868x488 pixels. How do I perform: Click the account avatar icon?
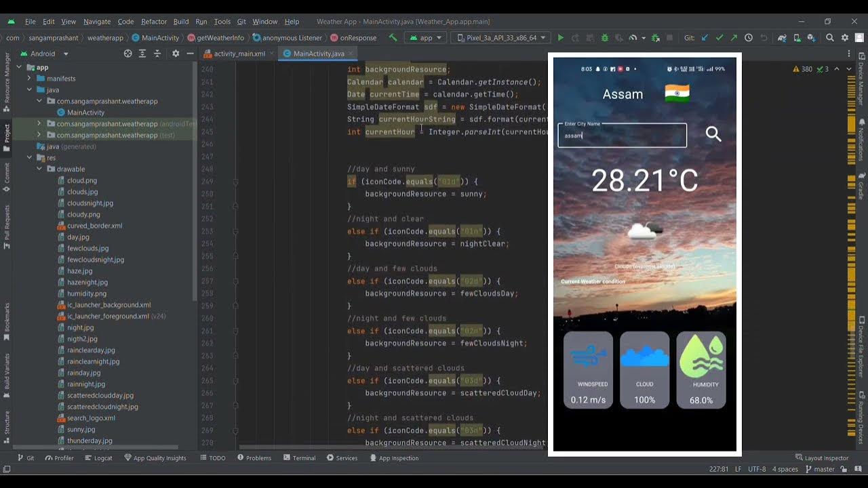point(859,38)
